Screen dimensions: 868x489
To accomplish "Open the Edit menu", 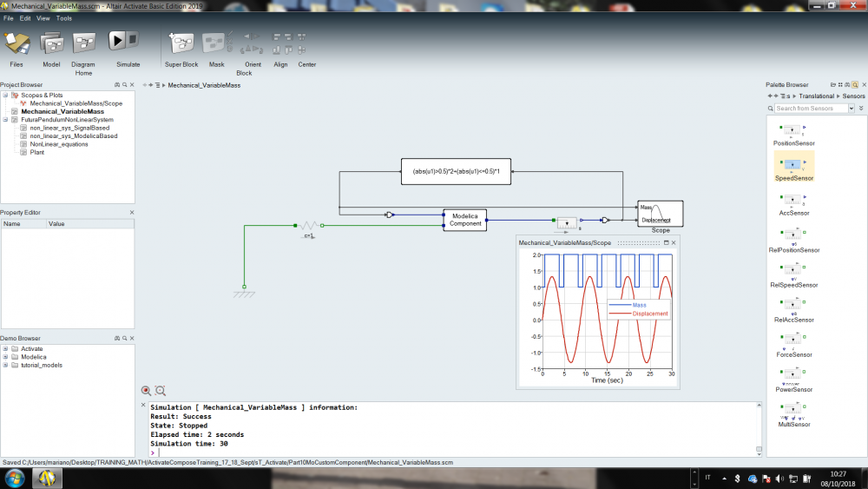I will (x=25, y=18).
